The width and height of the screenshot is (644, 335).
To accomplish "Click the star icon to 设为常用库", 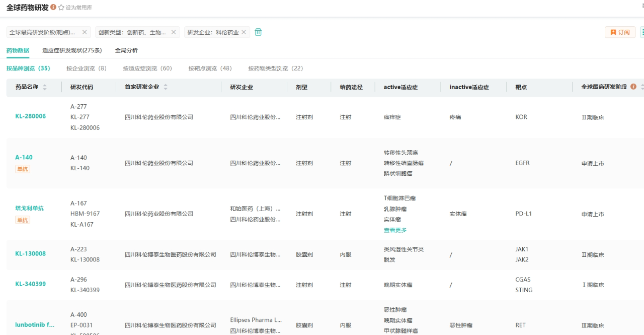I will pos(61,8).
